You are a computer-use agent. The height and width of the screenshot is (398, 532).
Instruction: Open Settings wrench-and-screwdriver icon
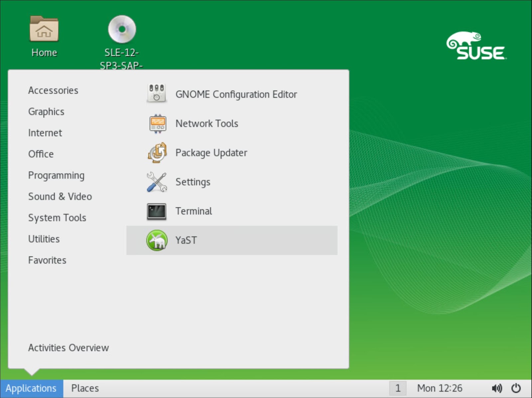coord(157,182)
